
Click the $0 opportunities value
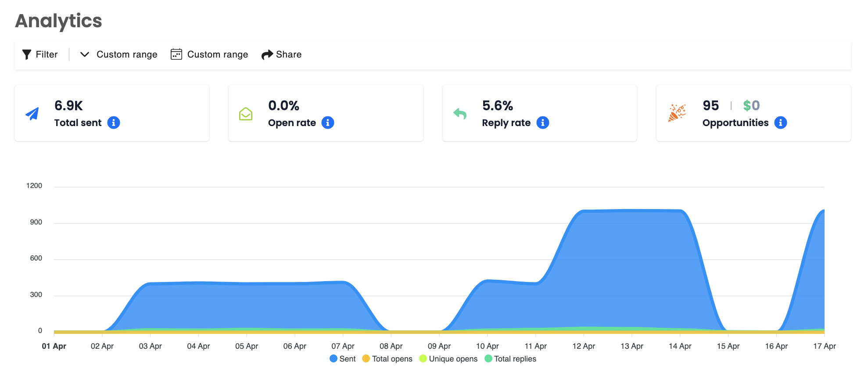tap(751, 105)
